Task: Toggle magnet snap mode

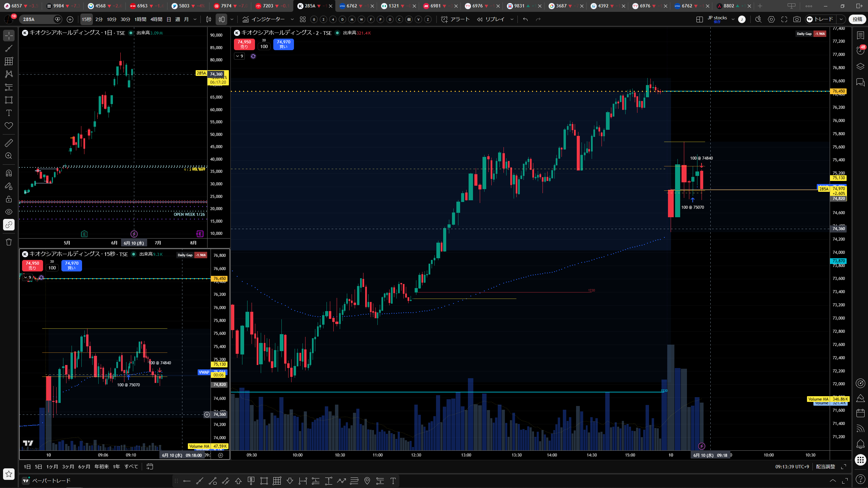Action: (x=9, y=173)
